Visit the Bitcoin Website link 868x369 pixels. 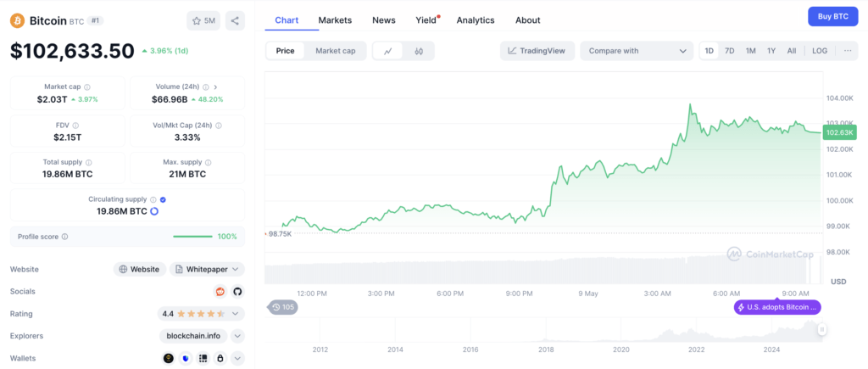point(140,269)
